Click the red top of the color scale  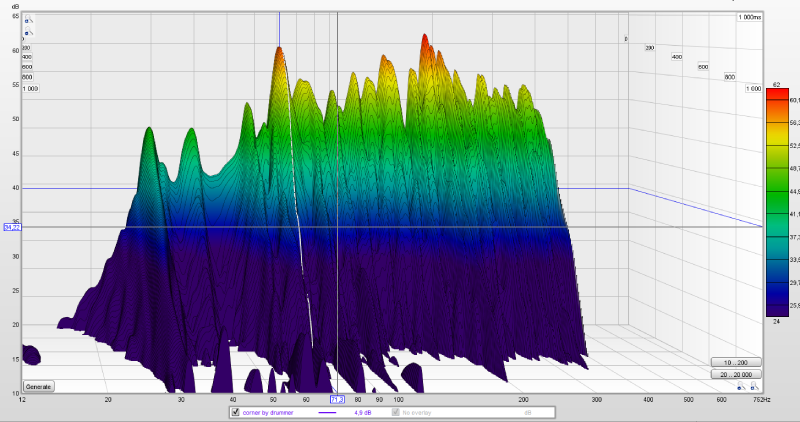click(x=774, y=95)
